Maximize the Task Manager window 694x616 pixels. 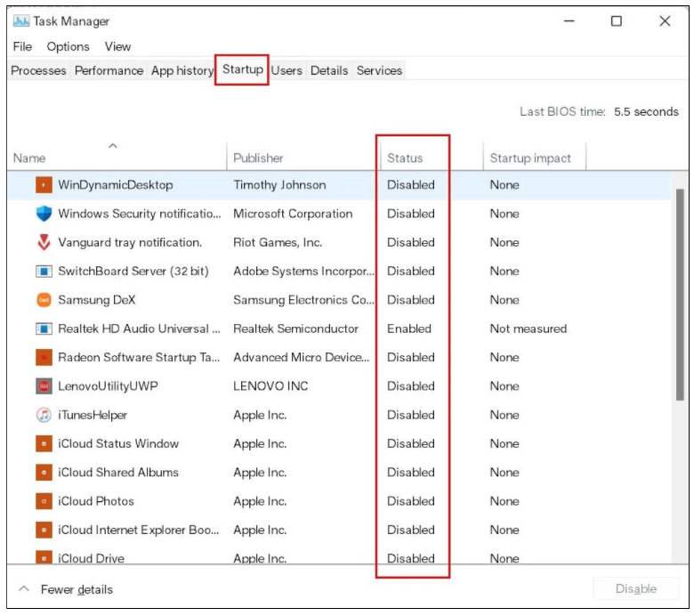pyautogui.click(x=616, y=20)
